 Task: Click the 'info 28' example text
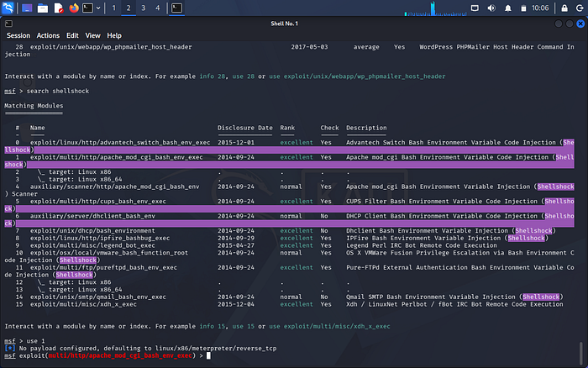pyautogui.click(x=212, y=76)
